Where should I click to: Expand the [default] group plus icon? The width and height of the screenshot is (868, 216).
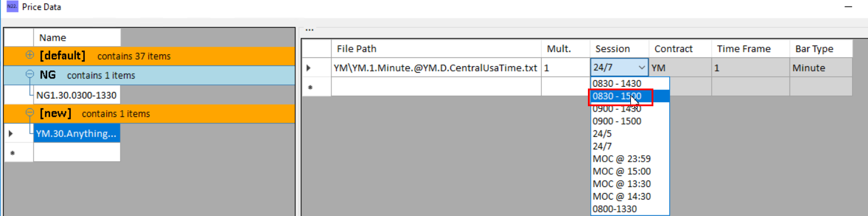tap(30, 55)
